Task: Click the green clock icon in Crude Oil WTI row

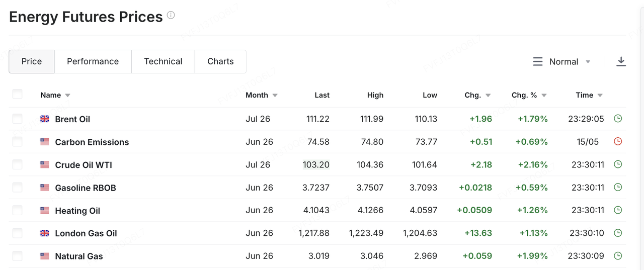Action: [618, 164]
